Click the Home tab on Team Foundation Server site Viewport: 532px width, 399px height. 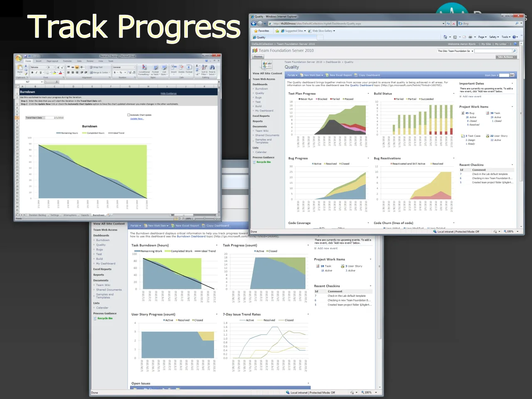258,57
